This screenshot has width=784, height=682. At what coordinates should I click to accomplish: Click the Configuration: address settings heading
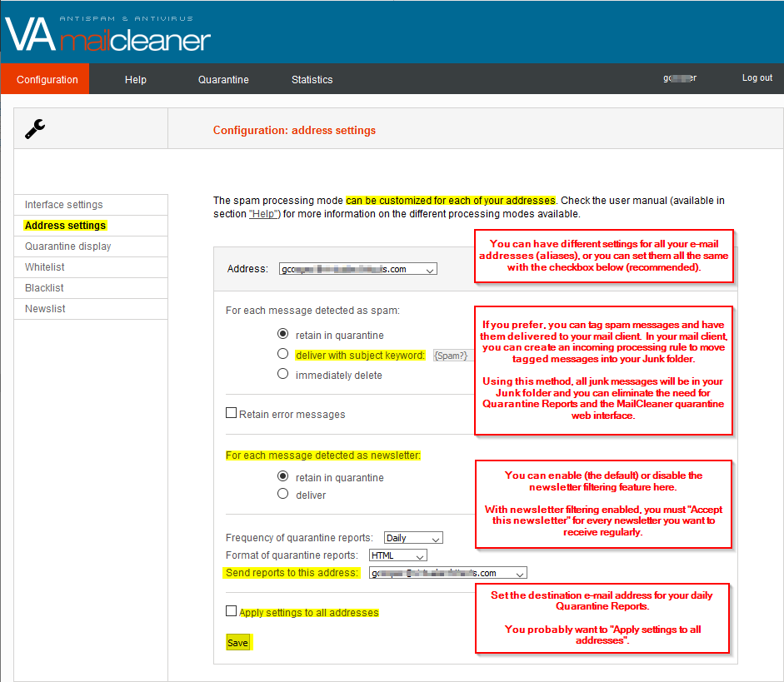[294, 131]
